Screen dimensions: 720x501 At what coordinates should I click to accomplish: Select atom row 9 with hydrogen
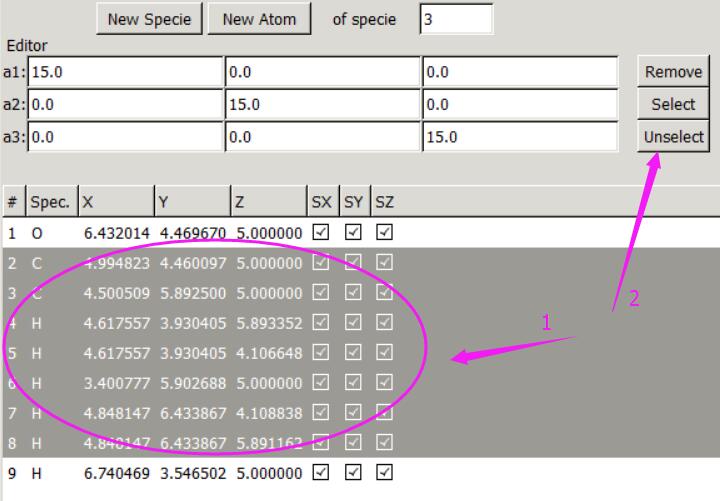point(150,472)
